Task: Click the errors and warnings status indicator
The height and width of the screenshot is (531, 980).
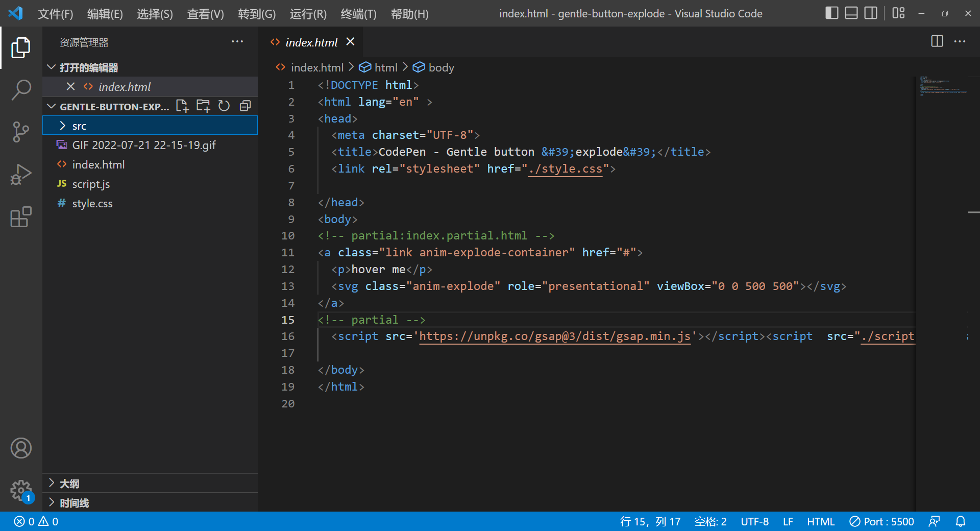Action: coord(35,521)
